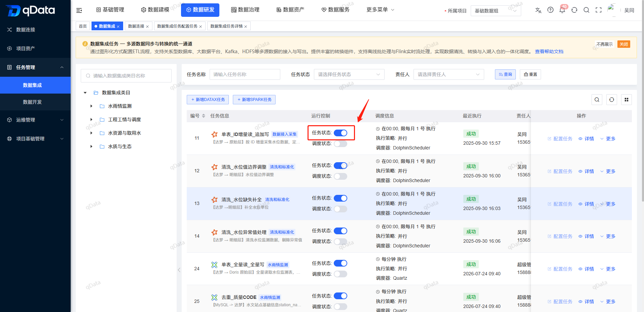The image size is (644, 312).
Task: Click 新增SPARK任务 button
Action: [x=254, y=100]
